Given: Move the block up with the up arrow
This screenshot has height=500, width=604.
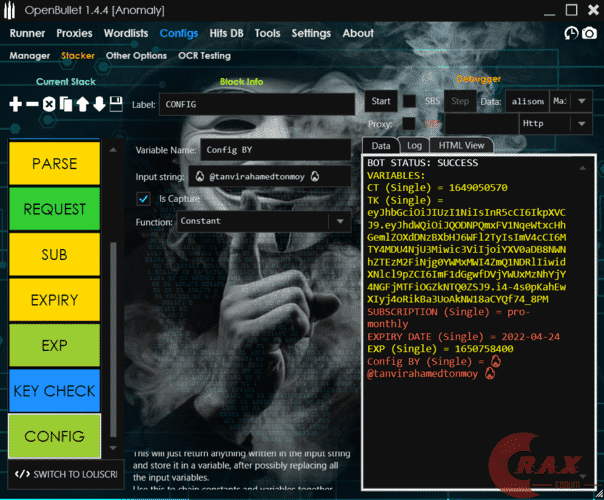Looking at the screenshot, I should click(82, 104).
